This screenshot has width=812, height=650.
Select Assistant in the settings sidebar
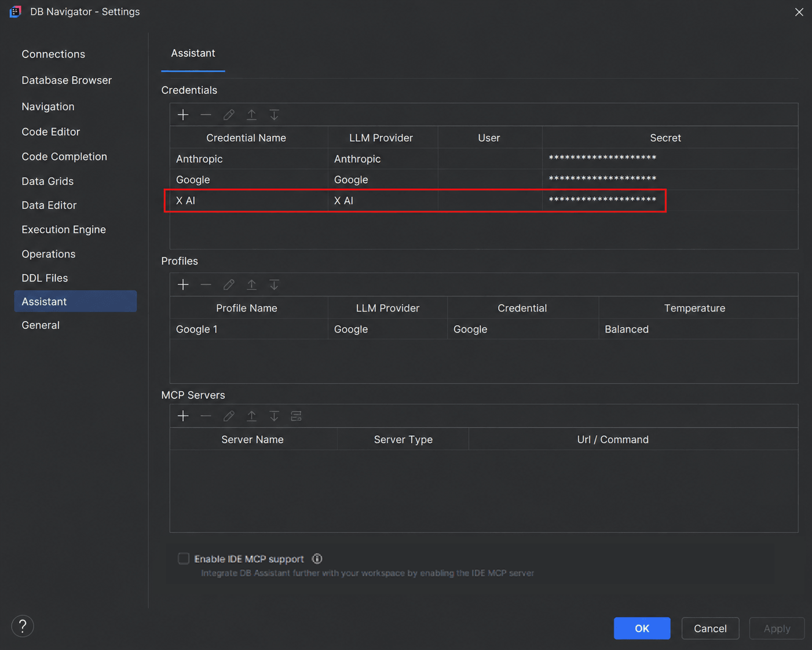coord(75,301)
